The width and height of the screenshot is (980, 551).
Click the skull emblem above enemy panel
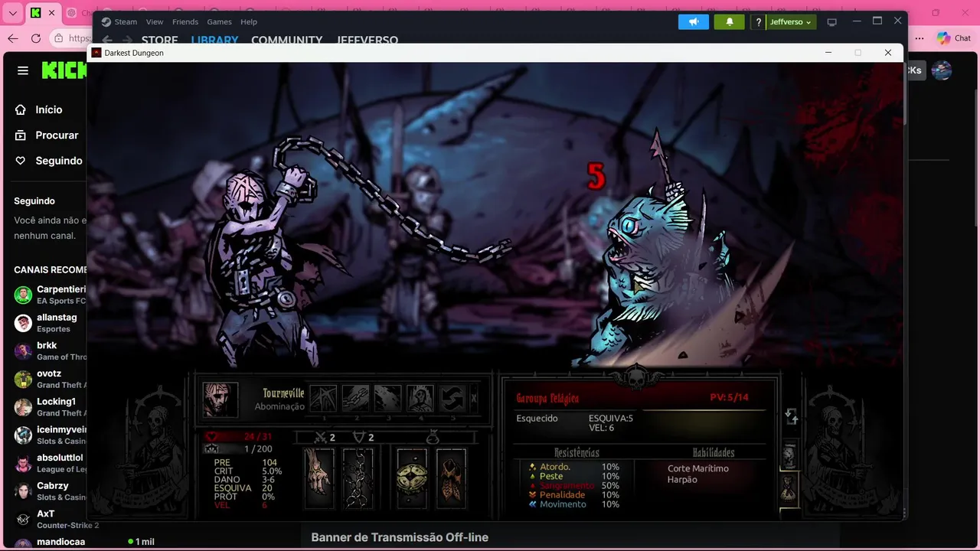(x=637, y=377)
